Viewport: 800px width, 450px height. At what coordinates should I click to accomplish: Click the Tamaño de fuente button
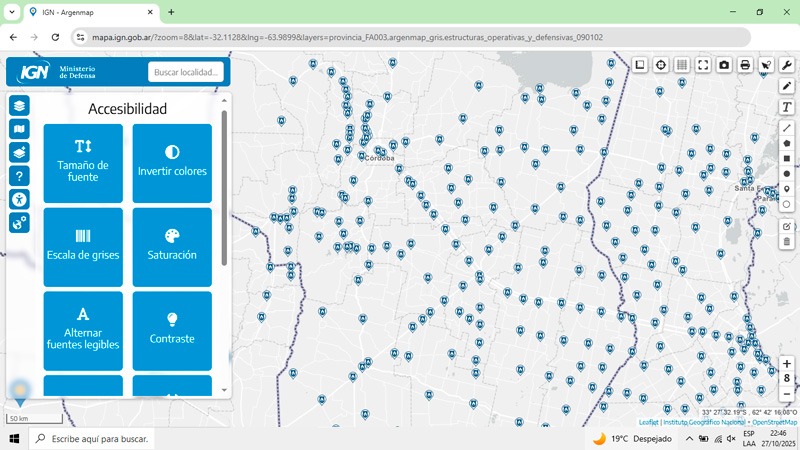pyautogui.click(x=83, y=163)
